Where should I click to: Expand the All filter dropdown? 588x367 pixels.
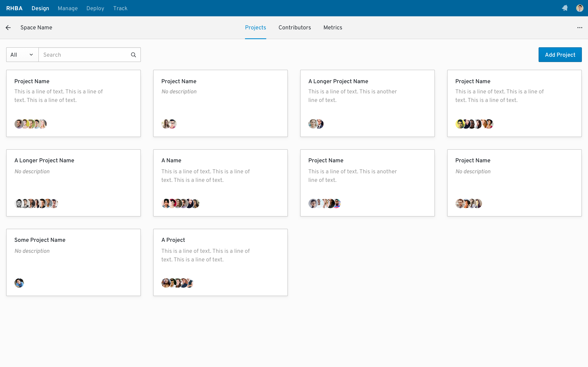point(22,55)
